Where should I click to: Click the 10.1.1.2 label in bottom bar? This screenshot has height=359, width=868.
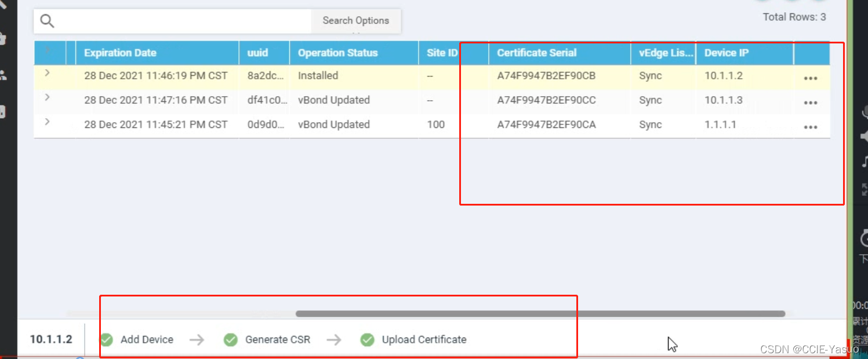[x=51, y=339]
